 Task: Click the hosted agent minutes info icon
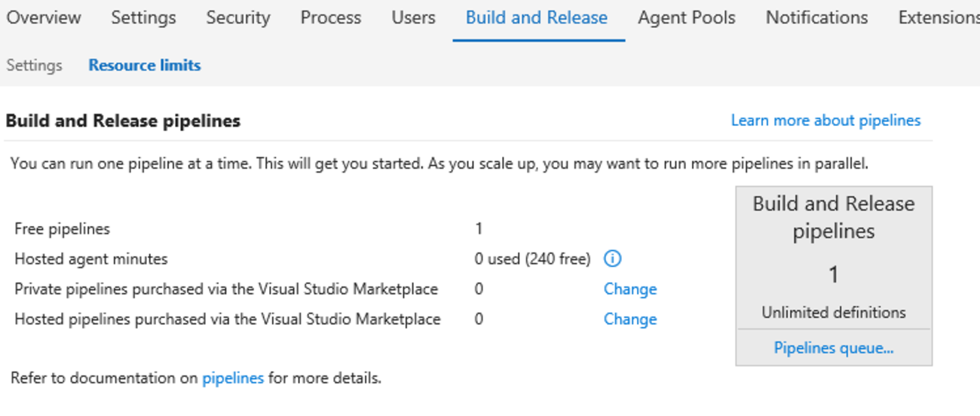point(612,259)
